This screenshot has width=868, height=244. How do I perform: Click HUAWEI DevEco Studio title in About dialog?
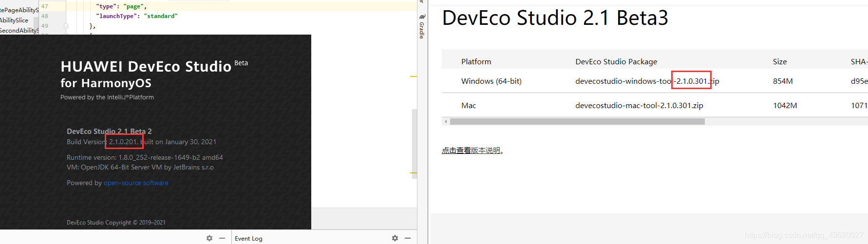146,66
